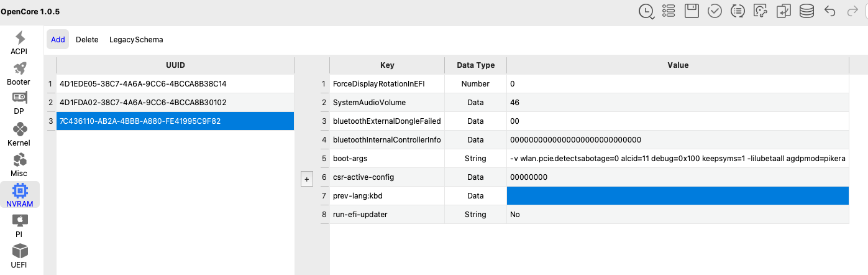
Task: Open the ACPI section
Action: tap(19, 43)
